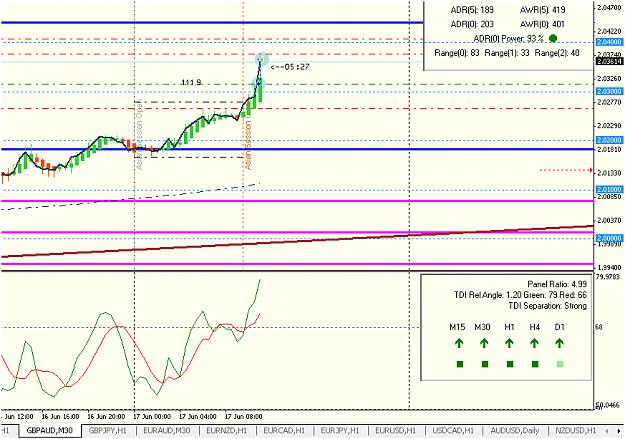Select the USDCAD,H1 chart tab
This screenshot has height=439, width=625.
(453, 431)
